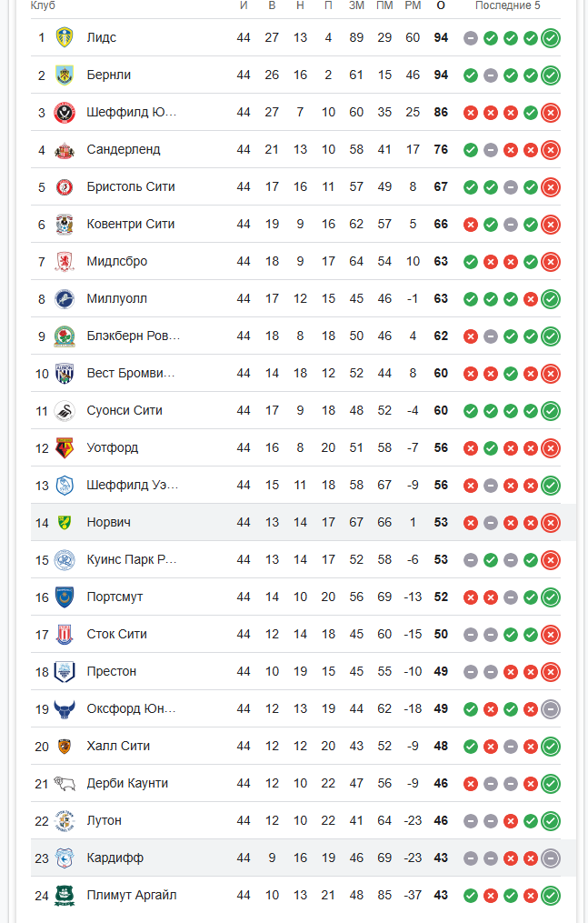588x923 pixels.
Task: Click the РМ goal difference header
Action: [413, 5]
